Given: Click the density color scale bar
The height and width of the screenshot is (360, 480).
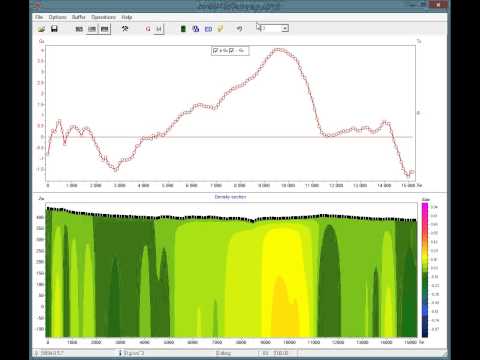Looking at the screenshot, I should pyautogui.click(x=425, y=270).
